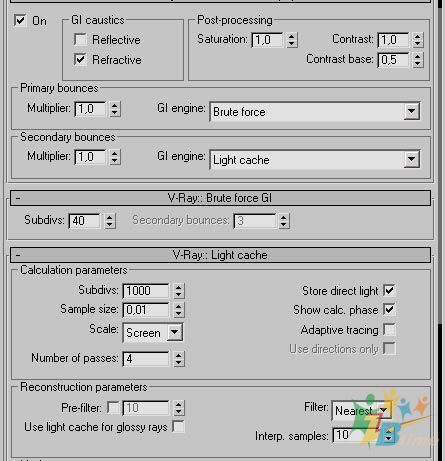Click the Contrast base spinner arrows
This screenshot has width=445, height=461.
[x=418, y=60]
